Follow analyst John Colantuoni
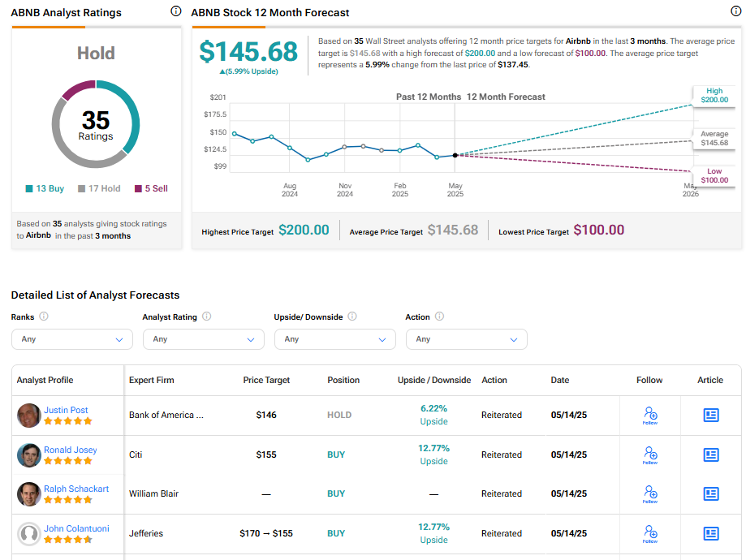746x560 pixels. 650,534
